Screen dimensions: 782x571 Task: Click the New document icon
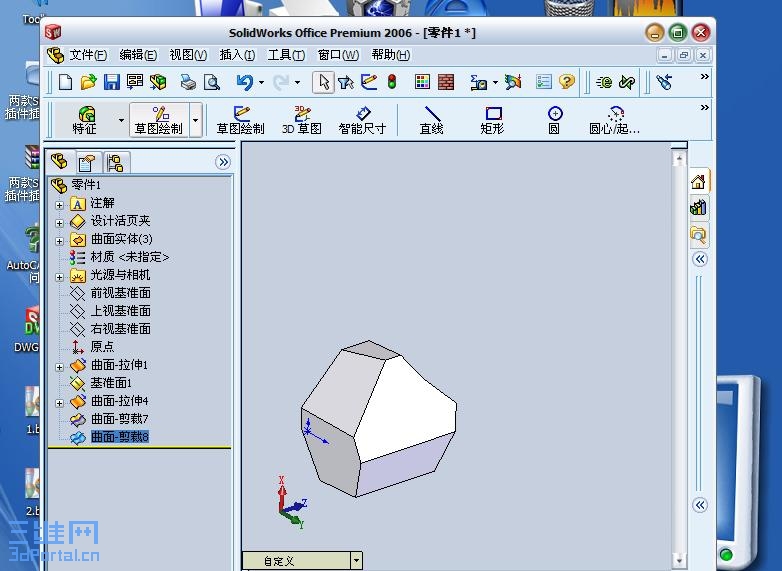[65, 82]
